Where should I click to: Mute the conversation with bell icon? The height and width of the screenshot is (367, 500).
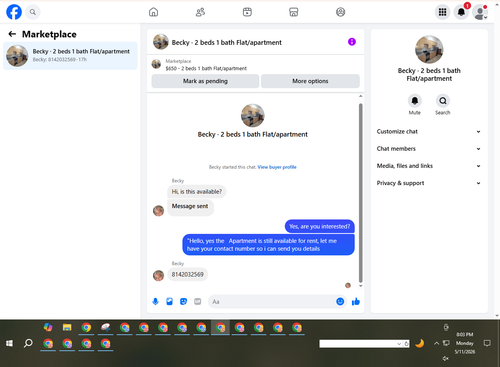[415, 101]
